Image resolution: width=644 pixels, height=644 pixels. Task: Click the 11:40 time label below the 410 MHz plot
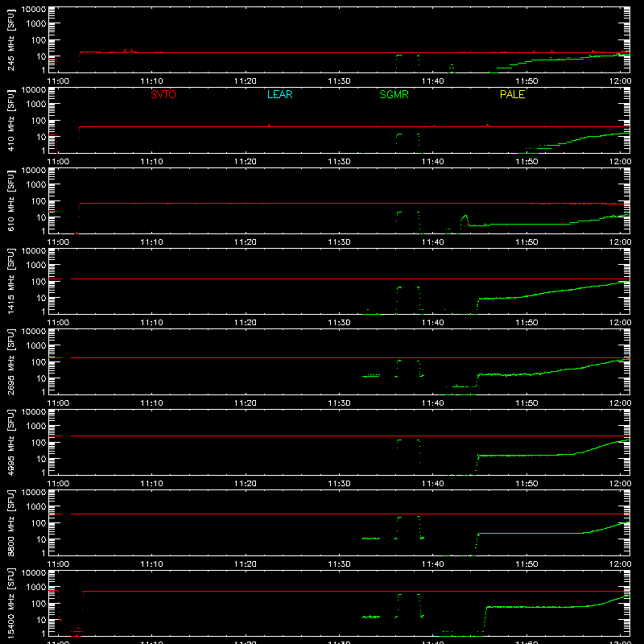pos(433,162)
